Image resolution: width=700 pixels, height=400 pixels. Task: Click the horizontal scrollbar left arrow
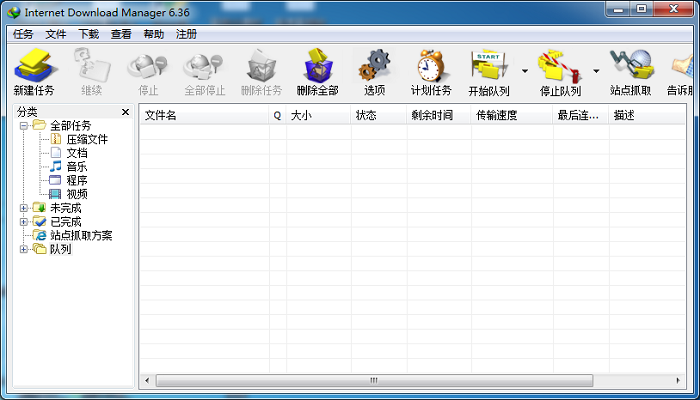click(147, 381)
